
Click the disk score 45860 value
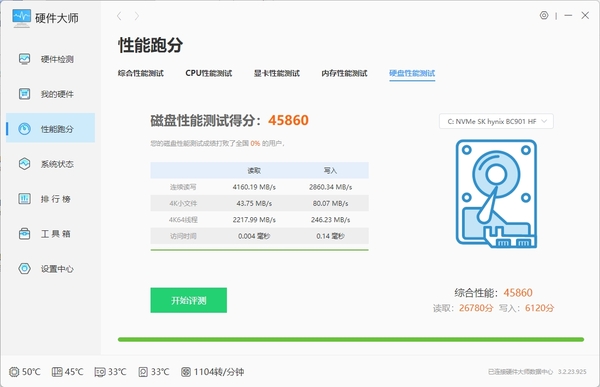coord(288,120)
